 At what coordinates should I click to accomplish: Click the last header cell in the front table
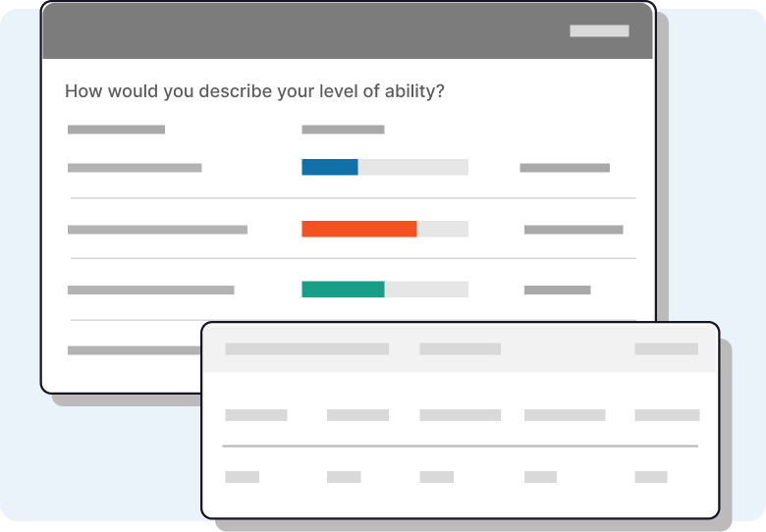tap(666, 348)
